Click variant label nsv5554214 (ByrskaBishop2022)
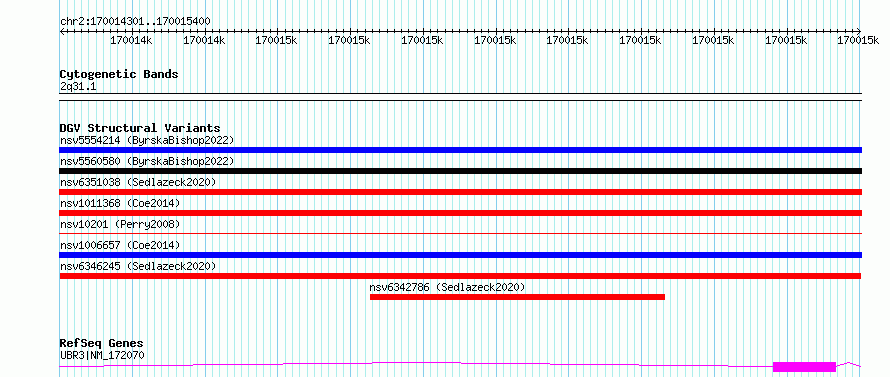Viewport: 890px width, 377px height. (146, 140)
